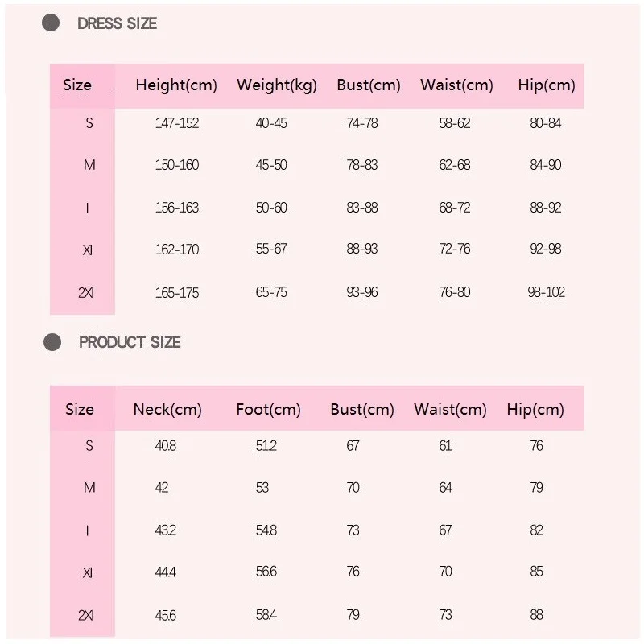The height and width of the screenshot is (644, 644).
Task: Click the Waist(cm) header in the product size table
Action: 450,409
